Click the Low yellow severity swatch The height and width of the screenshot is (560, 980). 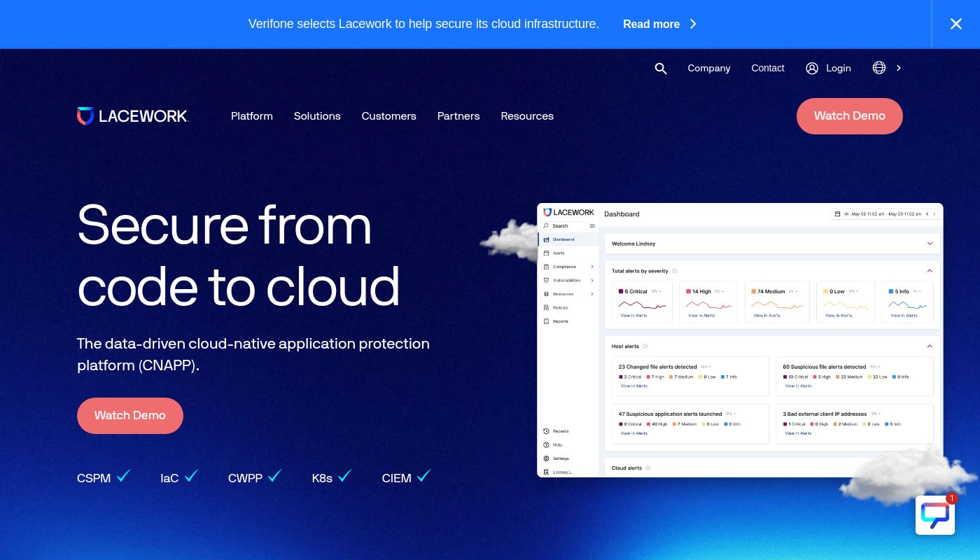[x=825, y=291]
